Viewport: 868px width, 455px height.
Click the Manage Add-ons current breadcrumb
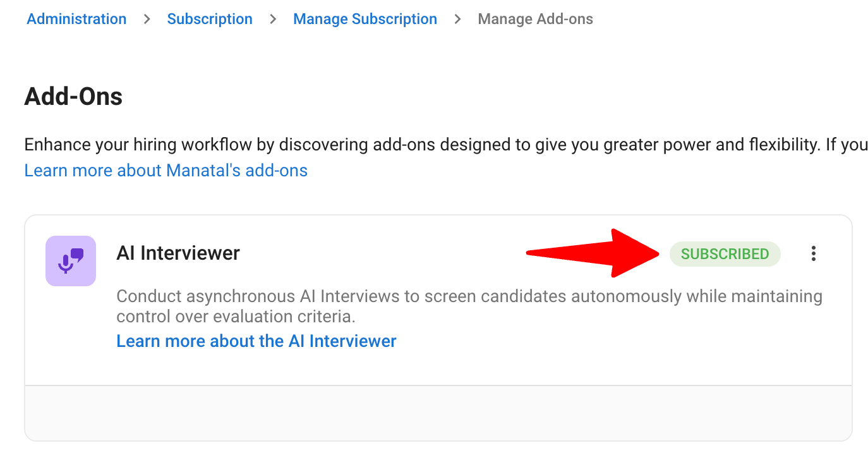point(536,19)
